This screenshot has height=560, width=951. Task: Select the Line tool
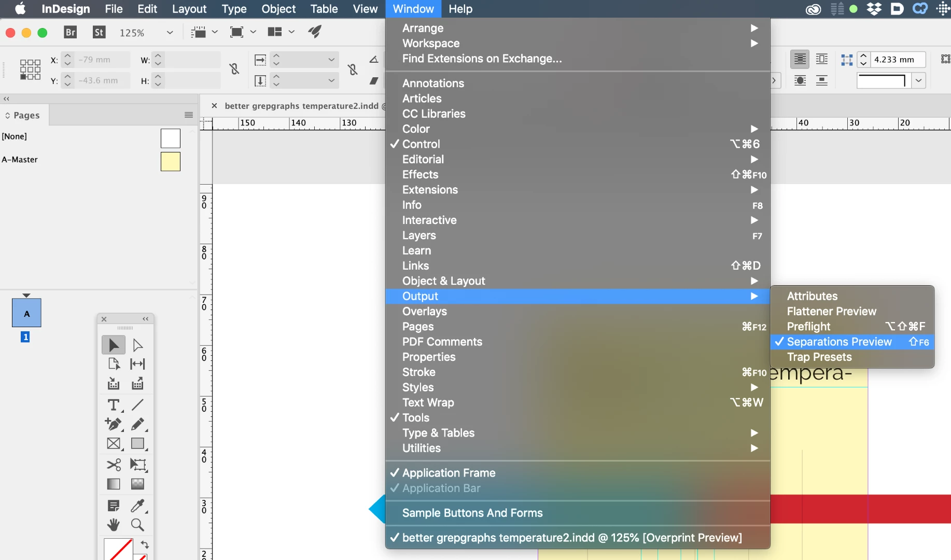(137, 404)
